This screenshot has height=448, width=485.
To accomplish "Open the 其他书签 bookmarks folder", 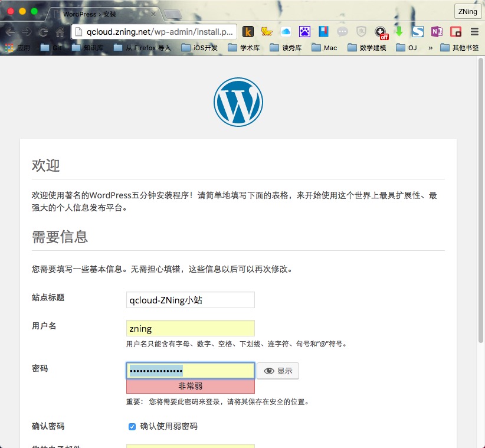I will pos(460,48).
